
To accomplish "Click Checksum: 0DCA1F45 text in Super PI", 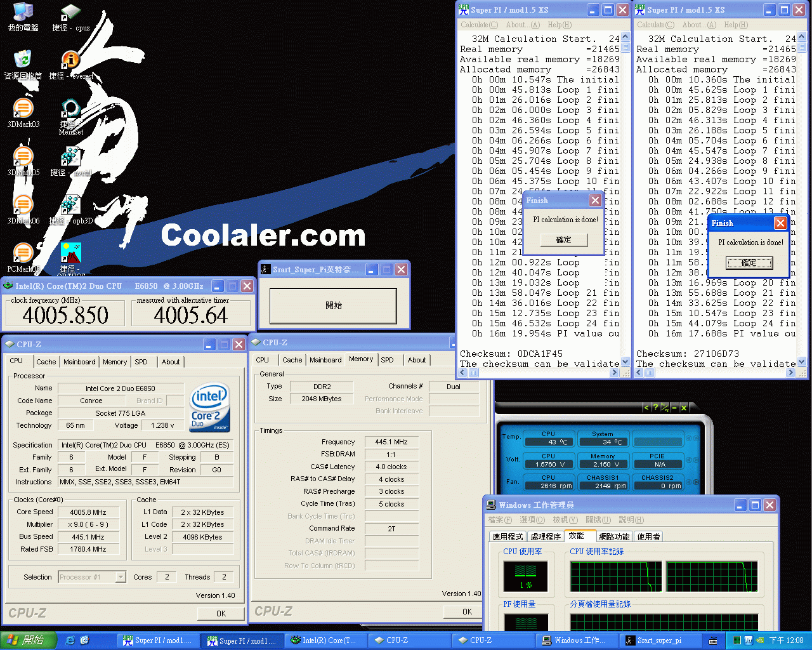I will click(511, 354).
